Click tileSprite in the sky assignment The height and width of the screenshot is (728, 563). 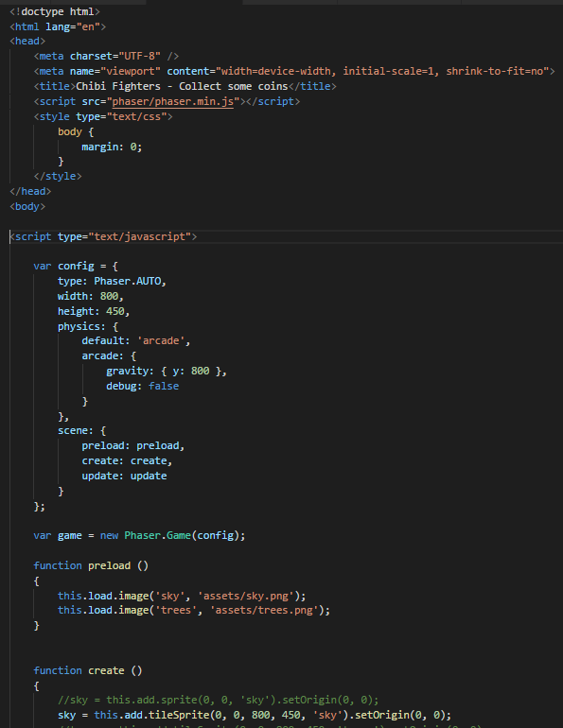179,715
